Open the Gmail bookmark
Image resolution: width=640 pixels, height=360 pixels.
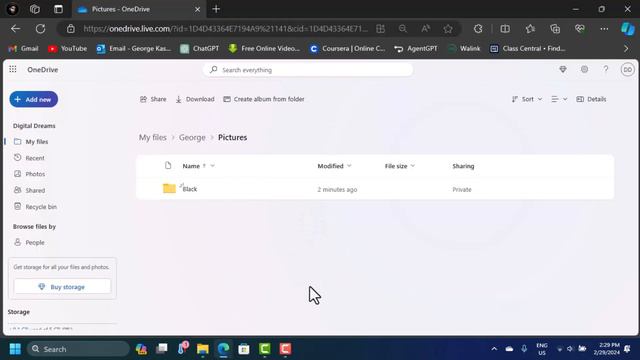[23, 49]
